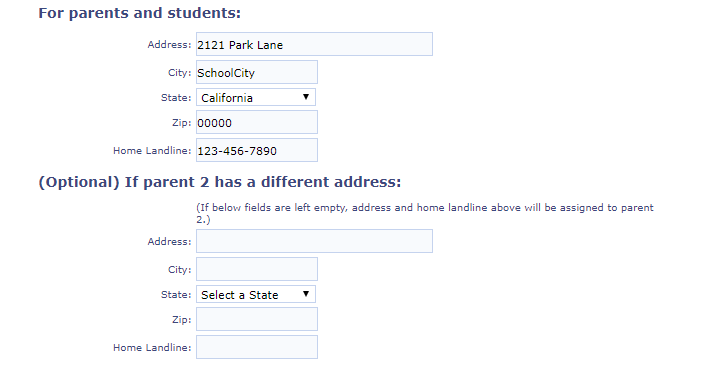Click the empty parent 2 Zip field
The height and width of the screenshot is (369, 705).
coord(257,319)
